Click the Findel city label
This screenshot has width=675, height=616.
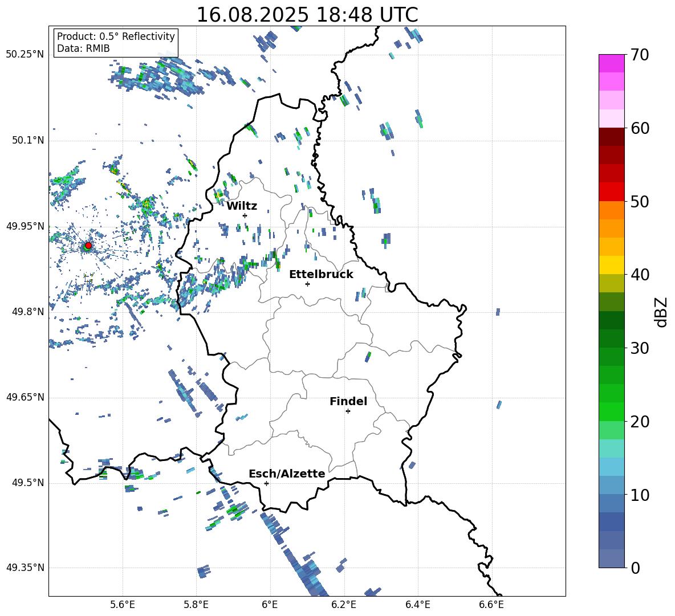point(348,401)
